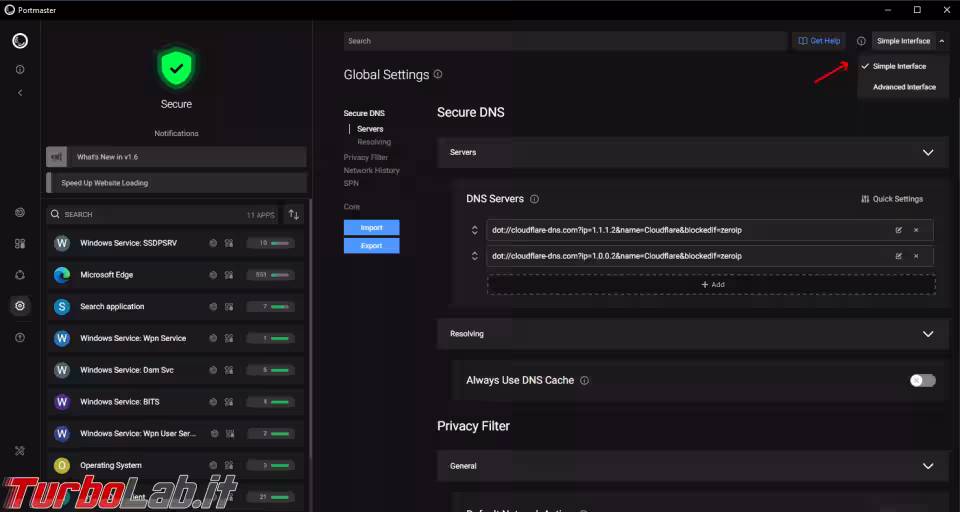Image resolution: width=960 pixels, height=512 pixels.
Task: Click the dot://cloudflare-dns.com?ip=1.0.0.2 server text
Action: click(x=617, y=256)
